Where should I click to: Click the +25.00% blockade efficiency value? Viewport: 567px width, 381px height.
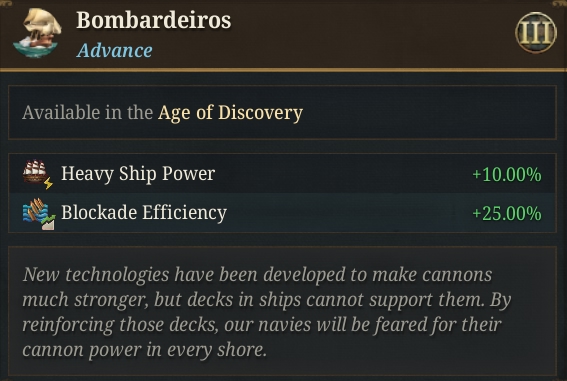pos(507,213)
